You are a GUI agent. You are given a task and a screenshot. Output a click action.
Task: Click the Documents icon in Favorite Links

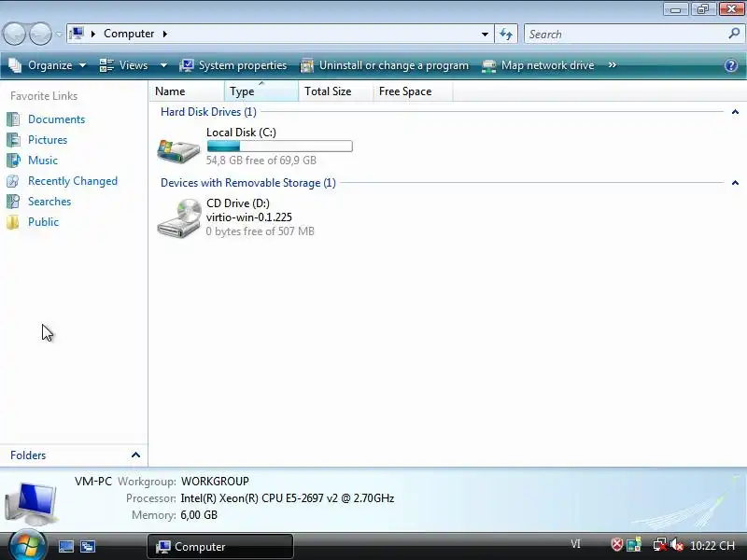(13, 119)
